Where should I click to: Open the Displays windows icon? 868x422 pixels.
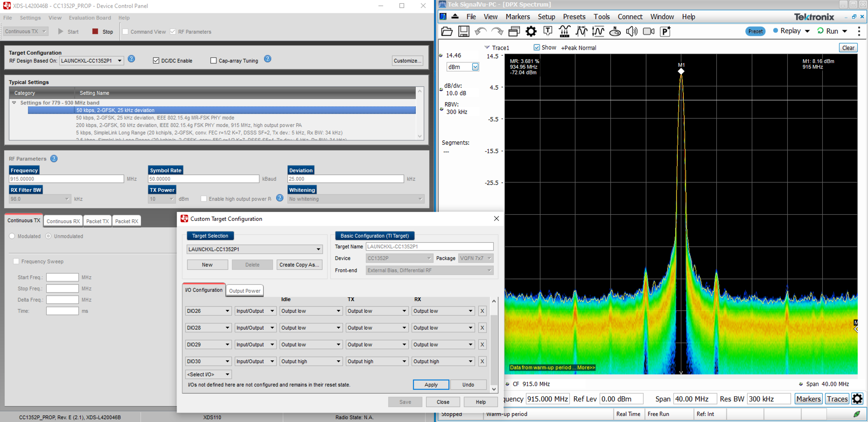514,31
